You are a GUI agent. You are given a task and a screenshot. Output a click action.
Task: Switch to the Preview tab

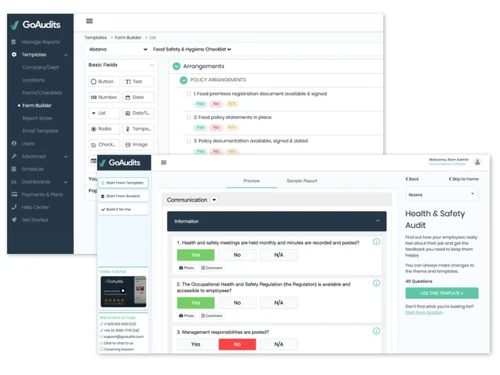pos(251,181)
